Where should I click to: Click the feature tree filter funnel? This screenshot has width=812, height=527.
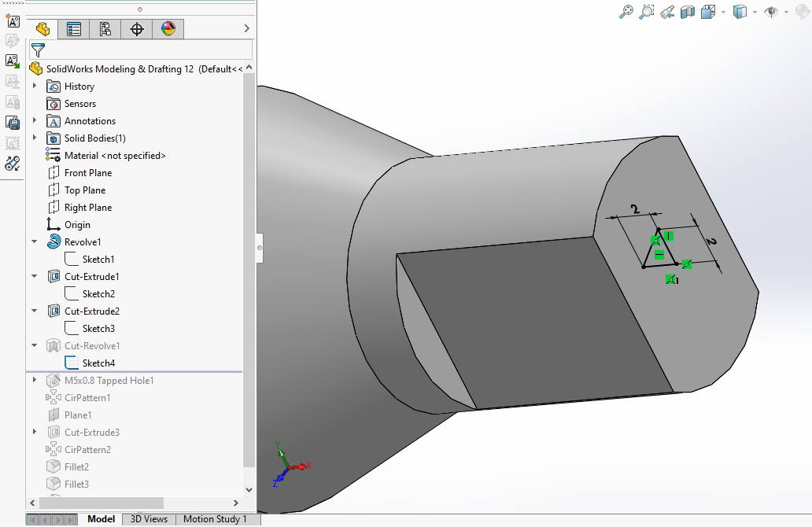(38, 50)
